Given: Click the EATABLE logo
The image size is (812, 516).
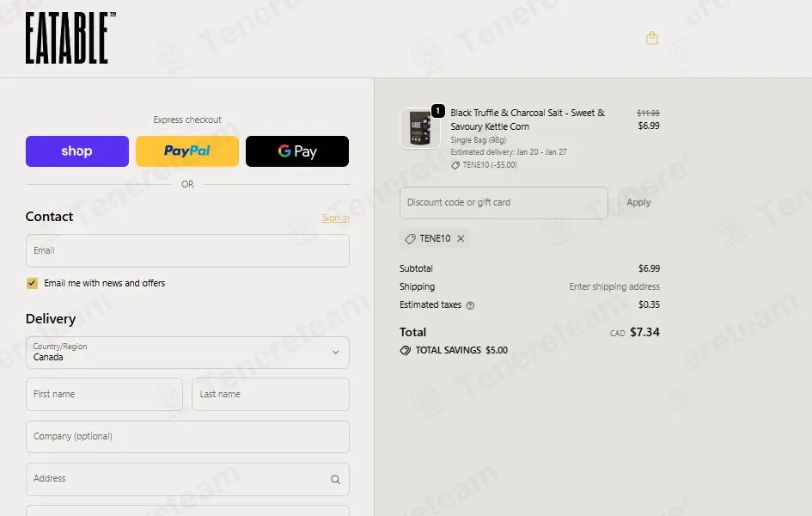Looking at the screenshot, I should [x=70, y=38].
